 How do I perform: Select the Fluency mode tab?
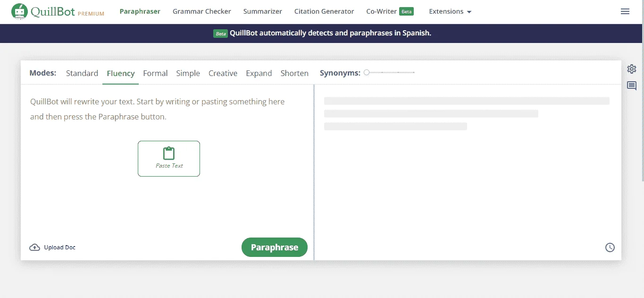(x=121, y=73)
